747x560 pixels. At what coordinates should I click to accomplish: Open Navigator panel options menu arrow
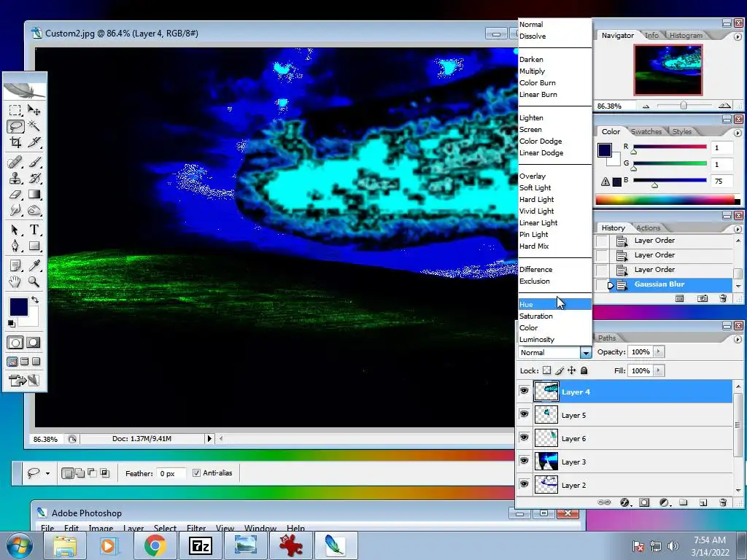point(738,36)
